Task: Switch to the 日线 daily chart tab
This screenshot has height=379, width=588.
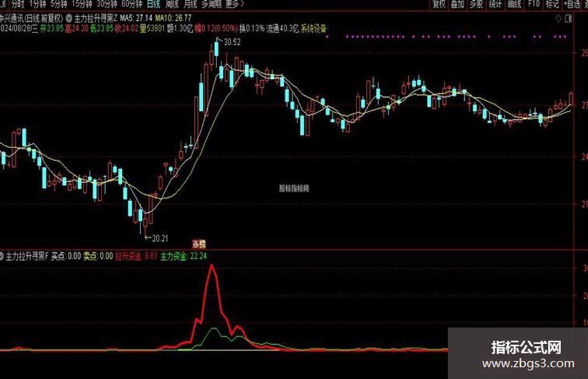Action: pyautogui.click(x=153, y=4)
